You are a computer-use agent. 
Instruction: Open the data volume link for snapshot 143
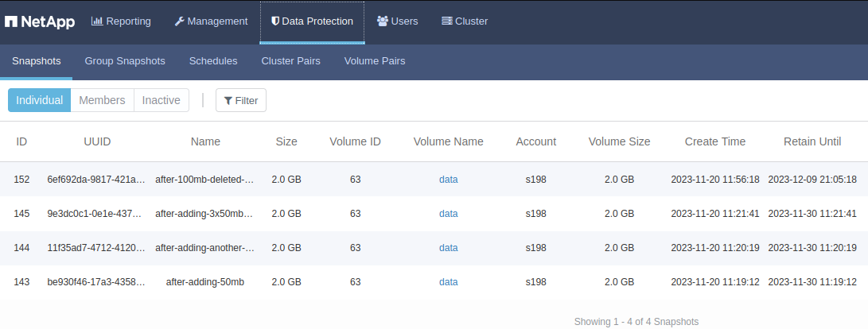point(449,283)
